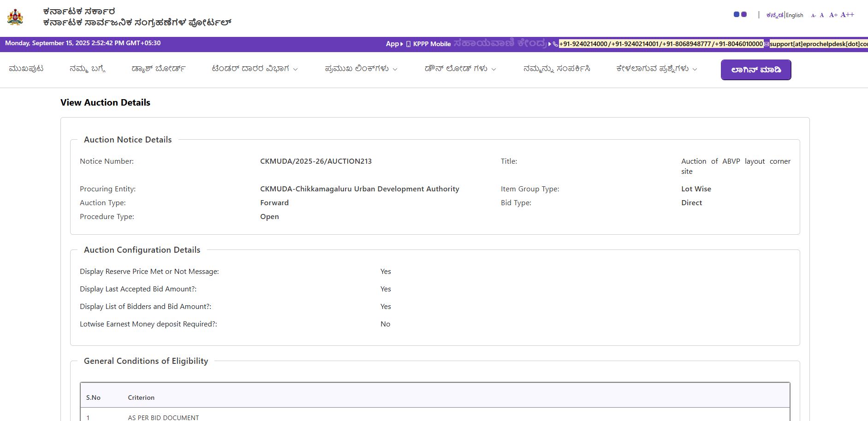This screenshot has width=868, height=421.
Task: Click the Direct bid type value
Action: (x=691, y=203)
